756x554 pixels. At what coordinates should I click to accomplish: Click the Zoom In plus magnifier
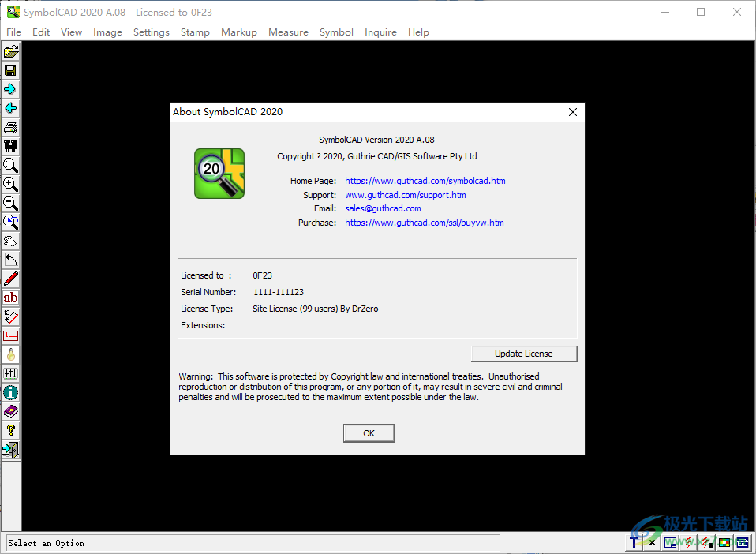(10, 184)
